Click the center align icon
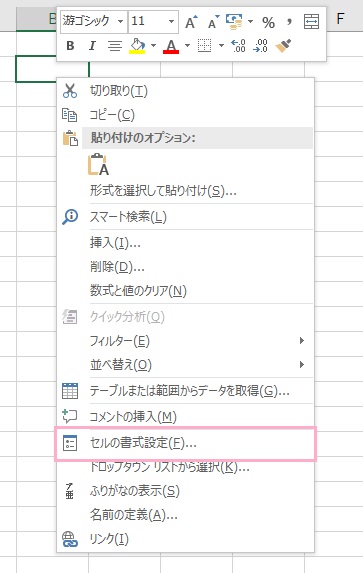The width and height of the screenshot is (363, 573). pyautogui.click(x=115, y=46)
